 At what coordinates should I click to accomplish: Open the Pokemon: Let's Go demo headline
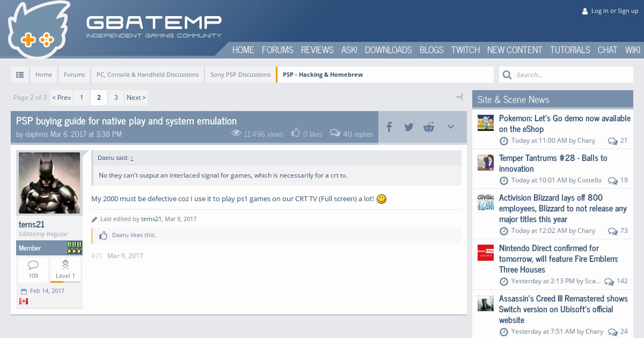pyautogui.click(x=565, y=123)
